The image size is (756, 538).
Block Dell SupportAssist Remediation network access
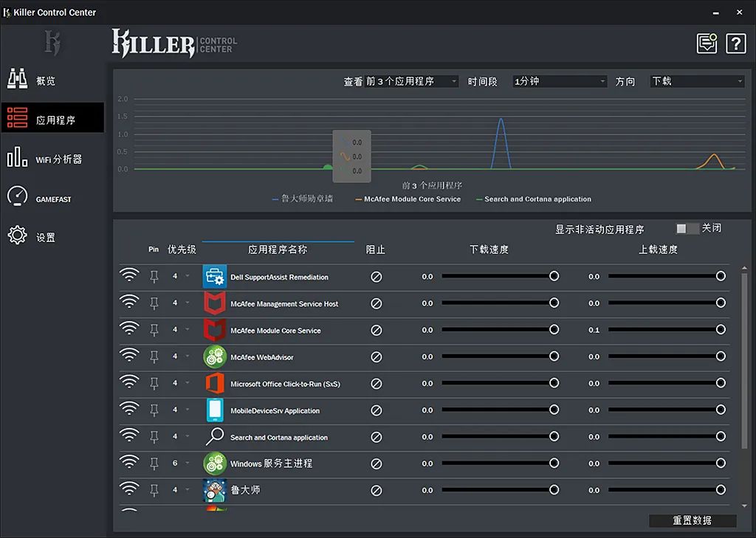(x=376, y=277)
